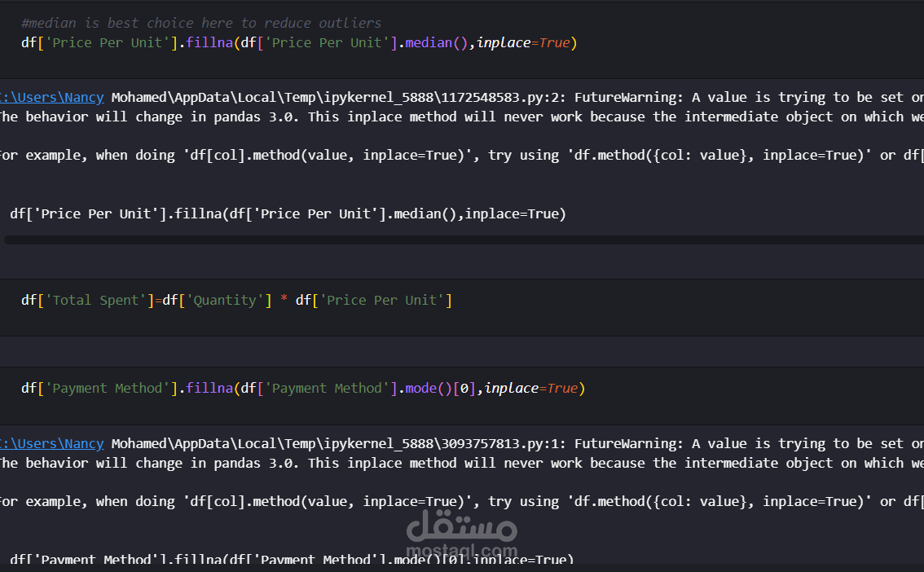924x572 pixels.
Task: Click the Price Per Unit fillna code line
Action: 299,43
